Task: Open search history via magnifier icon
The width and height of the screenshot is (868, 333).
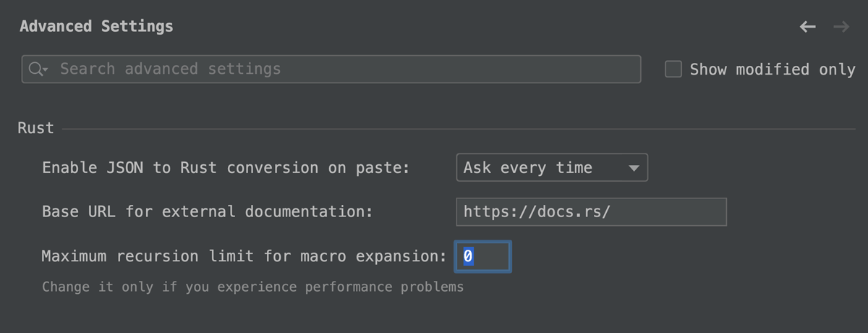Action: 35,69
